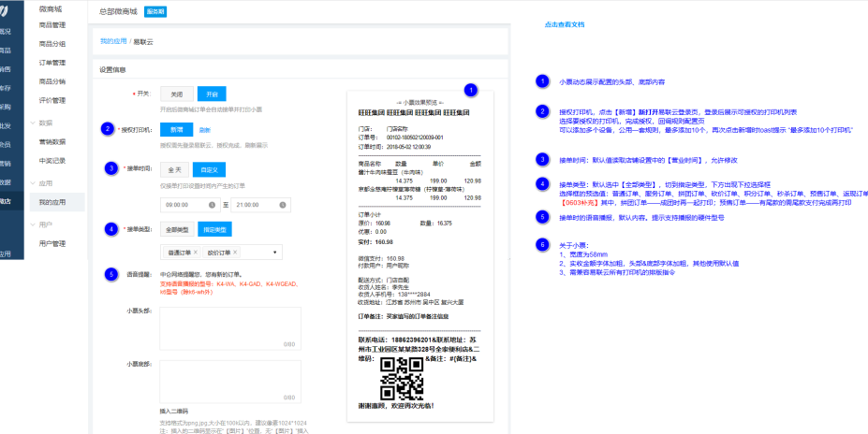This screenshot has width=868, height=434.
Task: Go to 用户管理 in the sidebar
Action: coord(52,243)
